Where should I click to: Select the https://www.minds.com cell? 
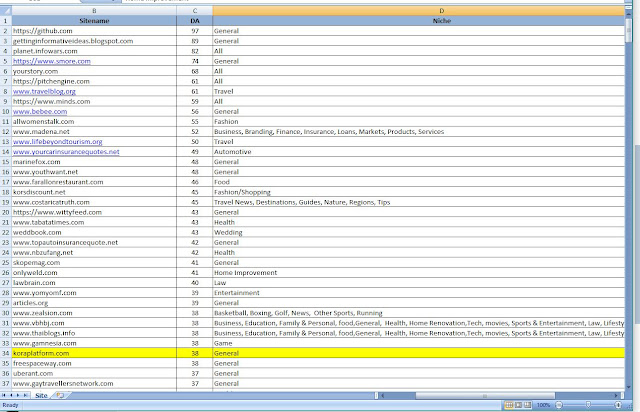(x=94, y=101)
